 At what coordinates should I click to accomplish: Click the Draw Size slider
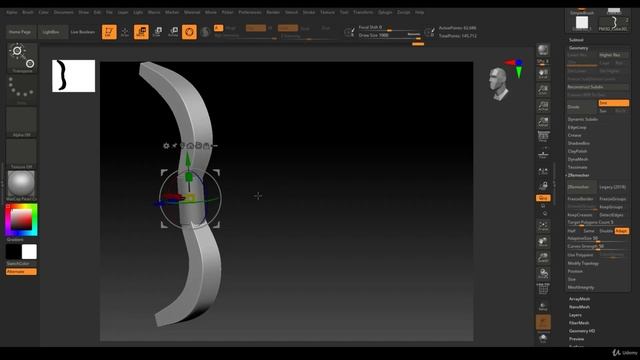click(390, 36)
